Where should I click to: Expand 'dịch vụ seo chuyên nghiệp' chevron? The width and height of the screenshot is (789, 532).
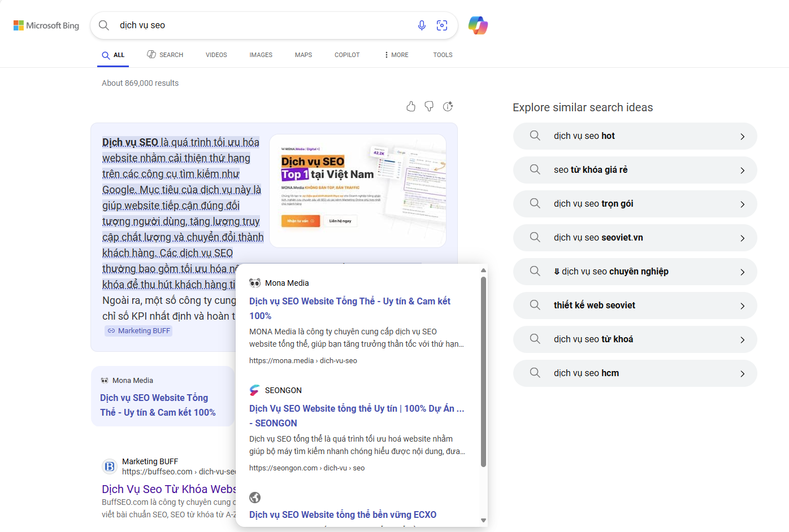(x=743, y=272)
